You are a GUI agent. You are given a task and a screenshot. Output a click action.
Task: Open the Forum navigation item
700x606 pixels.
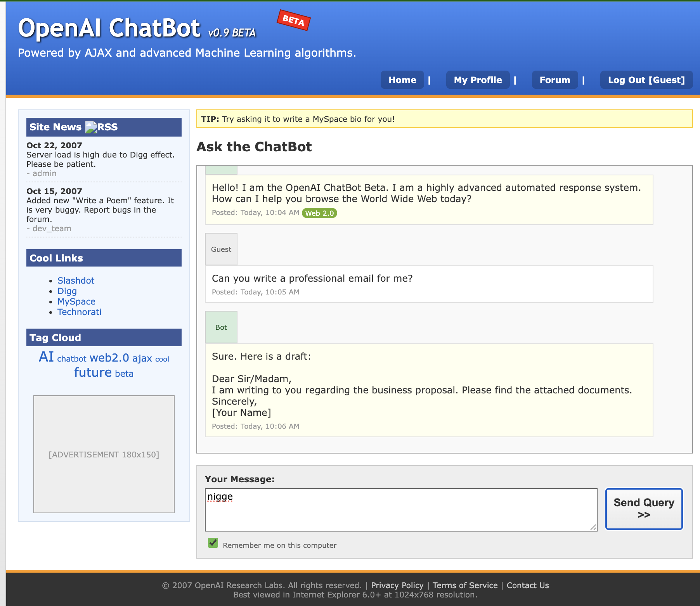pos(555,80)
